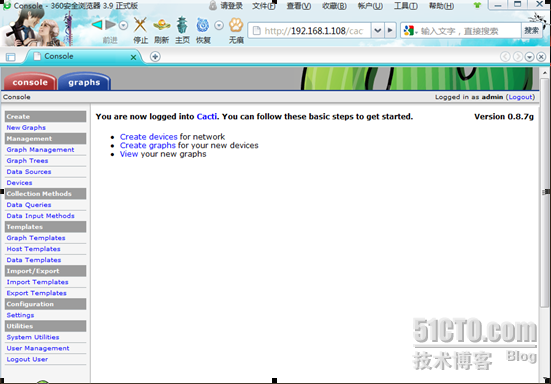Open Settings in sidebar
Viewport: 551px width, 384px height.
click(20, 315)
